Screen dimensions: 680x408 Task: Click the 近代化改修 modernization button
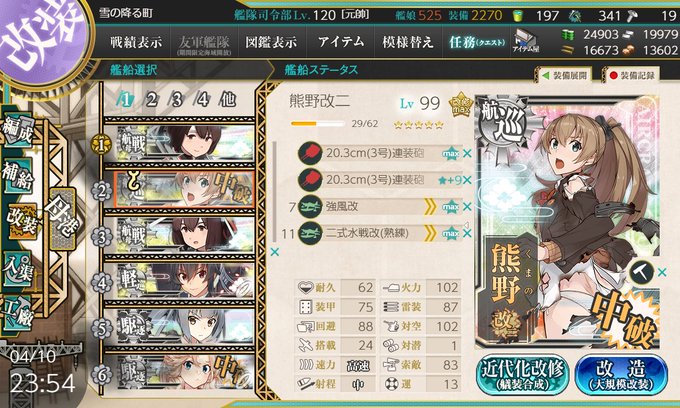pyautogui.click(x=522, y=374)
